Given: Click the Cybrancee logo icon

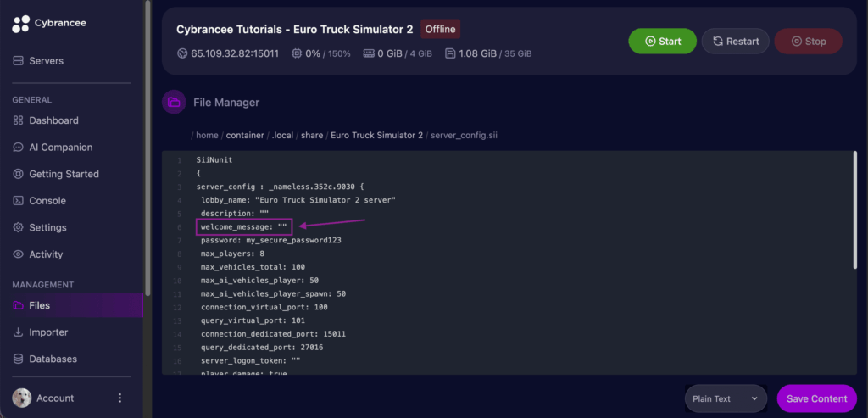Looking at the screenshot, I should click(21, 24).
